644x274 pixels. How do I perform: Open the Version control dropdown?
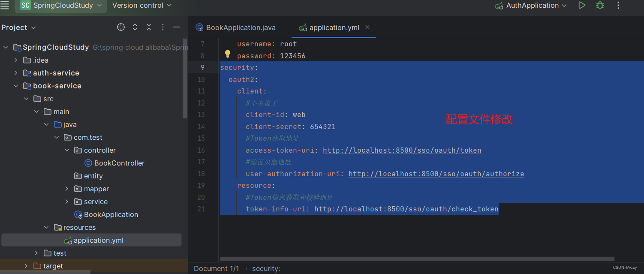click(x=141, y=6)
